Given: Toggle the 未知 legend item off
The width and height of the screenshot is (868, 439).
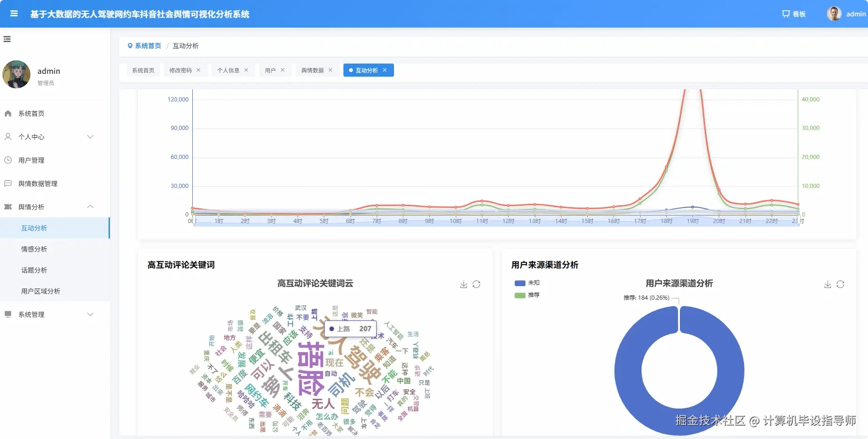Looking at the screenshot, I should click(526, 283).
